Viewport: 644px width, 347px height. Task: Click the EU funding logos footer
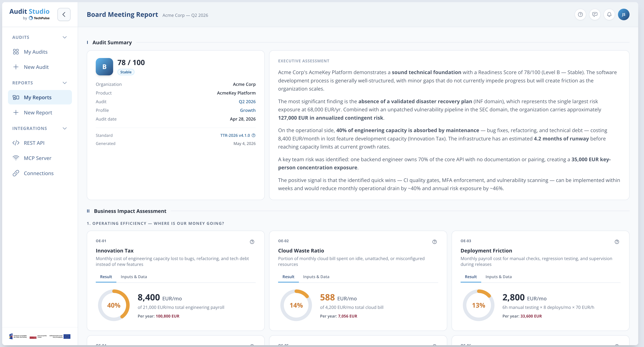[40, 337]
